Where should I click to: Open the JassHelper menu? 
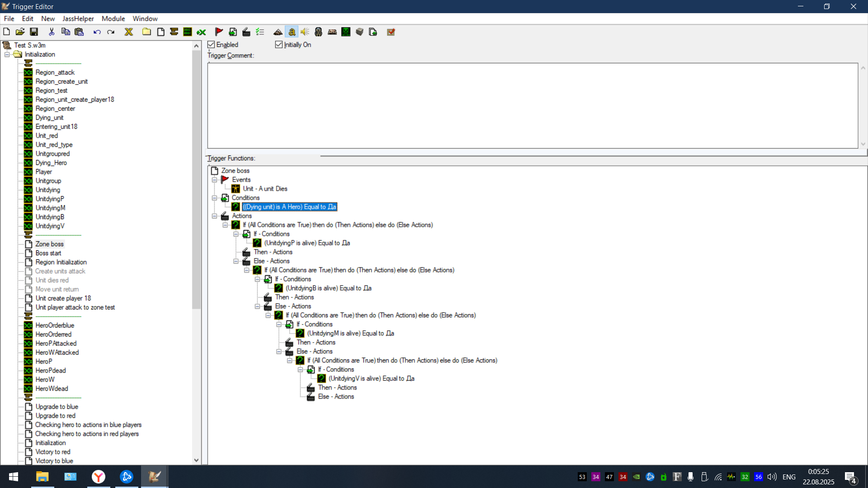tap(78, 19)
